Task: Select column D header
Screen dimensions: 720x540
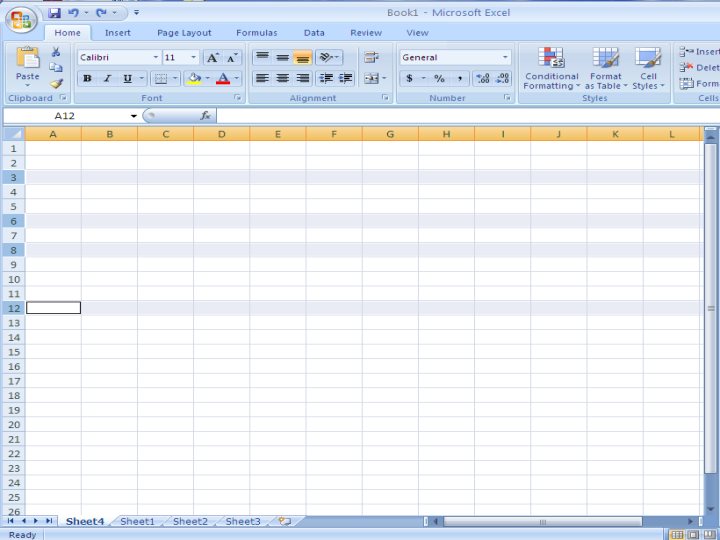Action: pyautogui.click(x=222, y=134)
